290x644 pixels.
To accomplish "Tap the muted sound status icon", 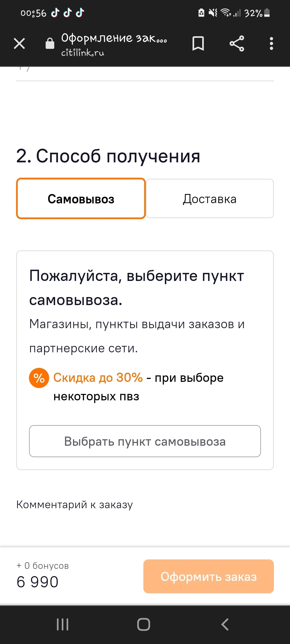I will tap(213, 13).
